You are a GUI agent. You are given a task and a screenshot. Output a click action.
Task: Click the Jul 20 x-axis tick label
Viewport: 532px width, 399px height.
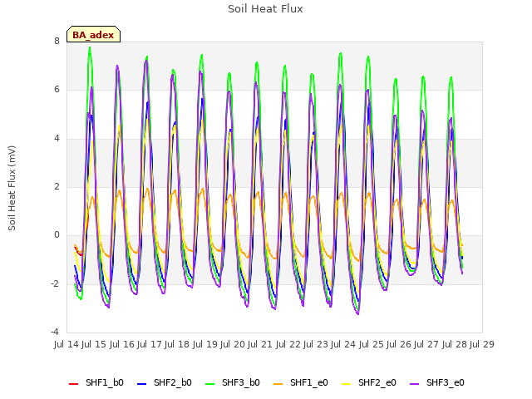click(x=233, y=344)
